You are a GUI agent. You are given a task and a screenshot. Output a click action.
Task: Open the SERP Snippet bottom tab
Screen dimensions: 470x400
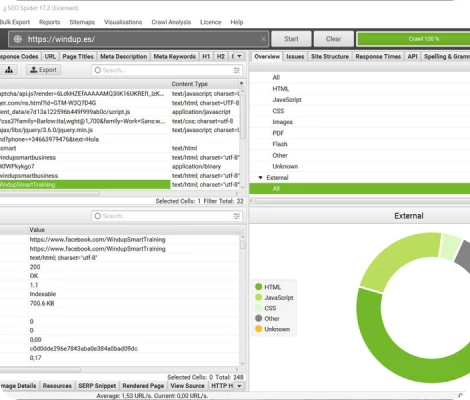(97, 386)
